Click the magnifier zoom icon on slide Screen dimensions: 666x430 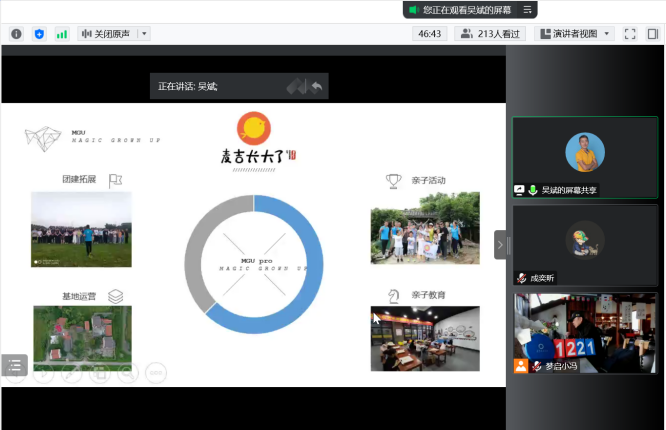point(127,373)
